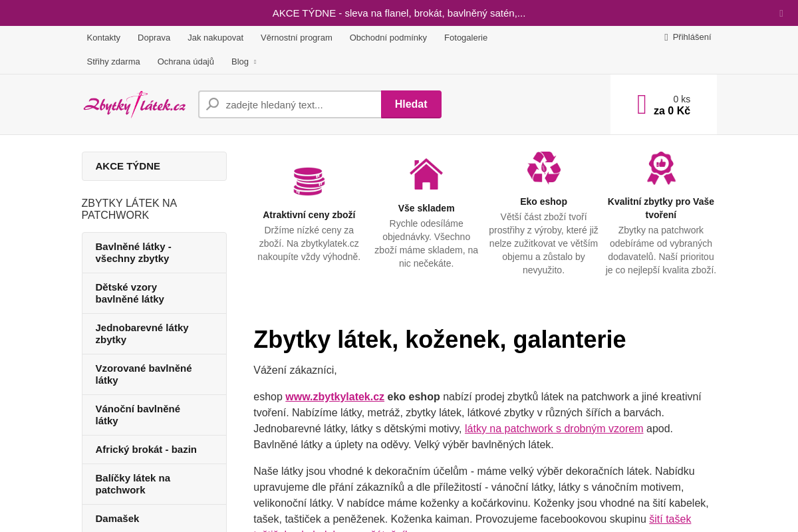The height and width of the screenshot is (532, 798).
Task: Open the šití tašek link
Action: (669, 519)
